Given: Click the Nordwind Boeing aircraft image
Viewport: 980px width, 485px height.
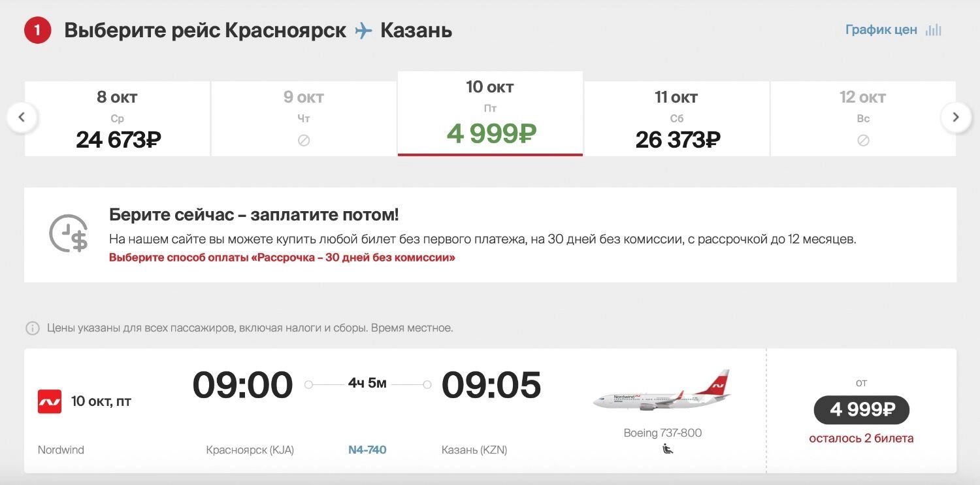Looking at the screenshot, I should pyautogui.click(x=662, y=392).
